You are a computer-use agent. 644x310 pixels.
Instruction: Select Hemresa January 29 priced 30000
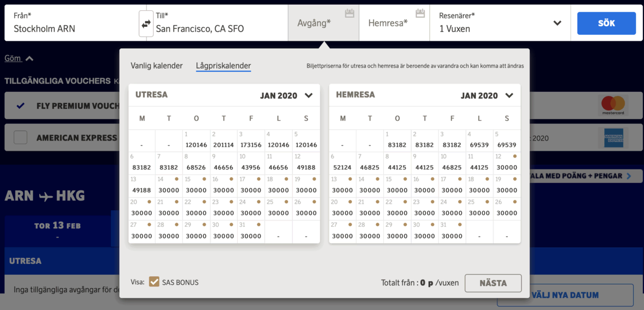coord(397,231)
